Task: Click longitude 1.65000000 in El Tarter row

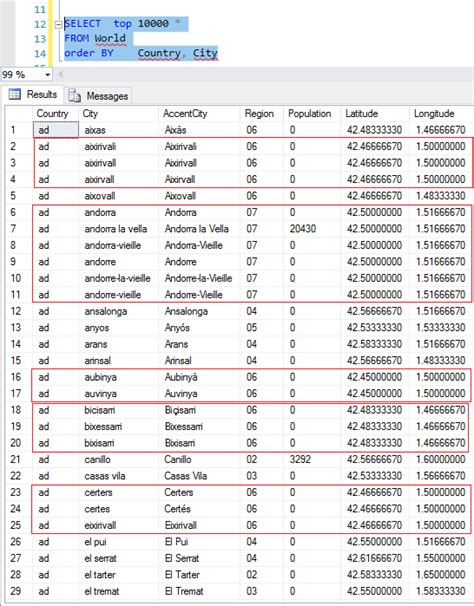Action: tap(440, 575)
